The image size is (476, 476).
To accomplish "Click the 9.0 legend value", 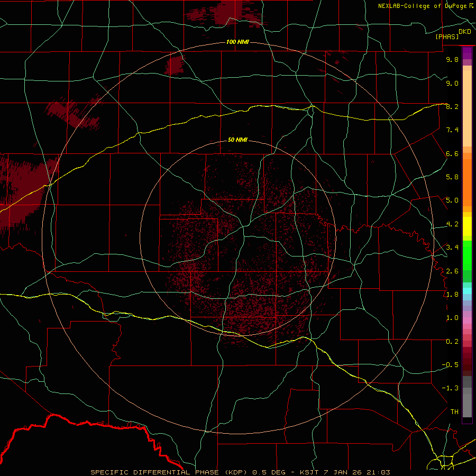I will coord(452,83).
